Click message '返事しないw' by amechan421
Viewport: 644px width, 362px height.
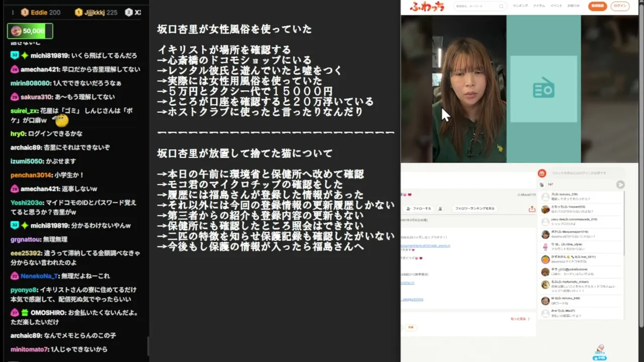[80, 189]
